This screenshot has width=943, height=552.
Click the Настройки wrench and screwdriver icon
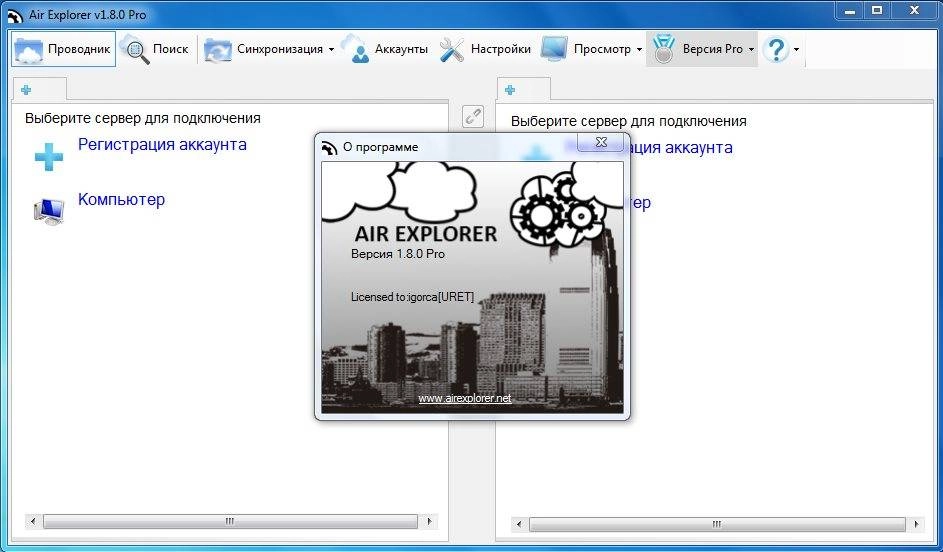click(x=452, y=50)
